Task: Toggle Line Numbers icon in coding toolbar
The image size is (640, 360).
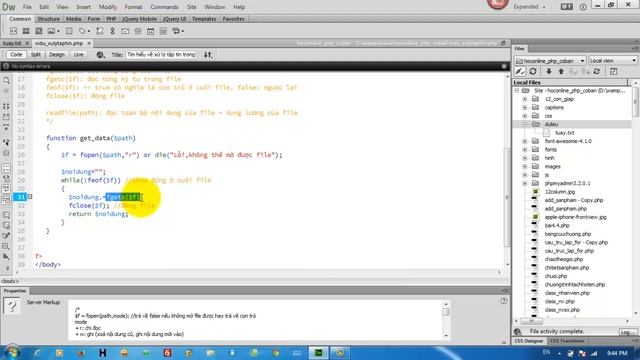Action: point(6,168)
